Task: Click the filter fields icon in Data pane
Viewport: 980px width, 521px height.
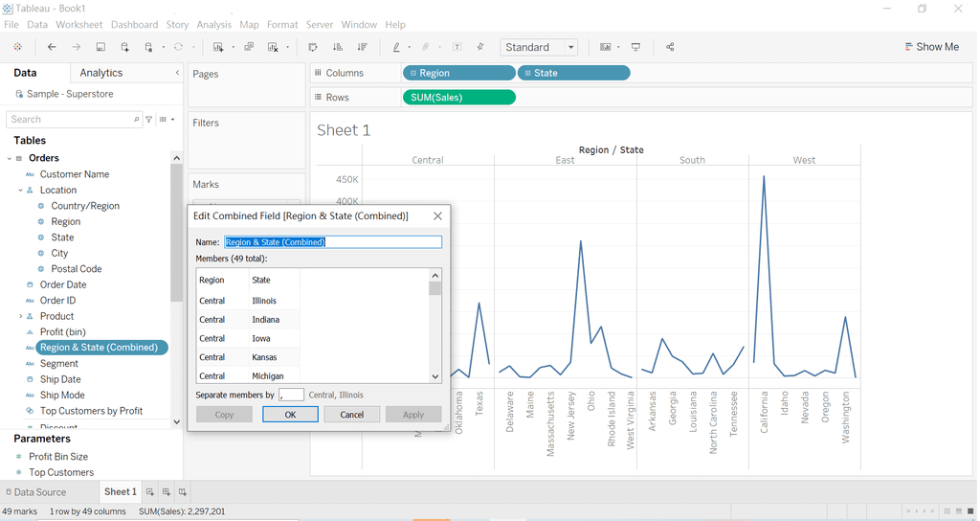Action: pos(148,120)
